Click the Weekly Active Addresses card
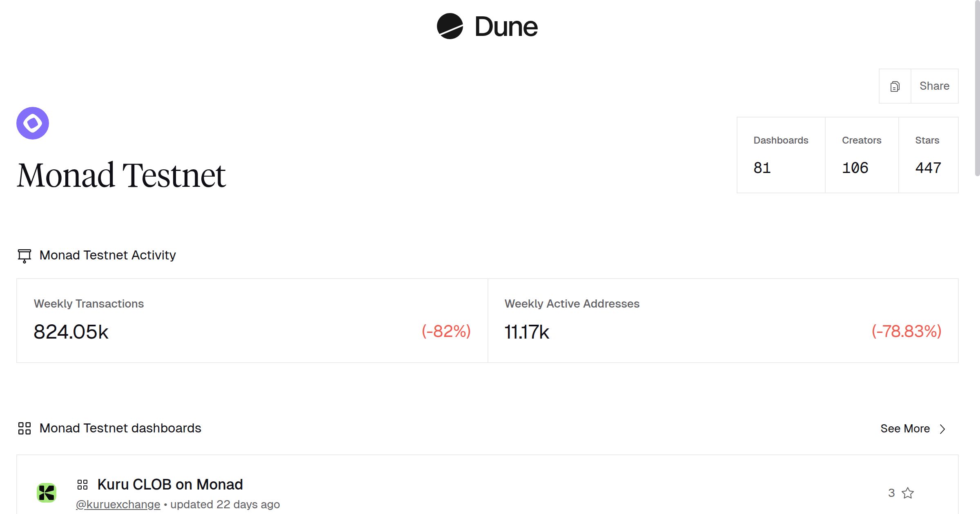Screen dimensions: 980x514 [x=723, y=321]
